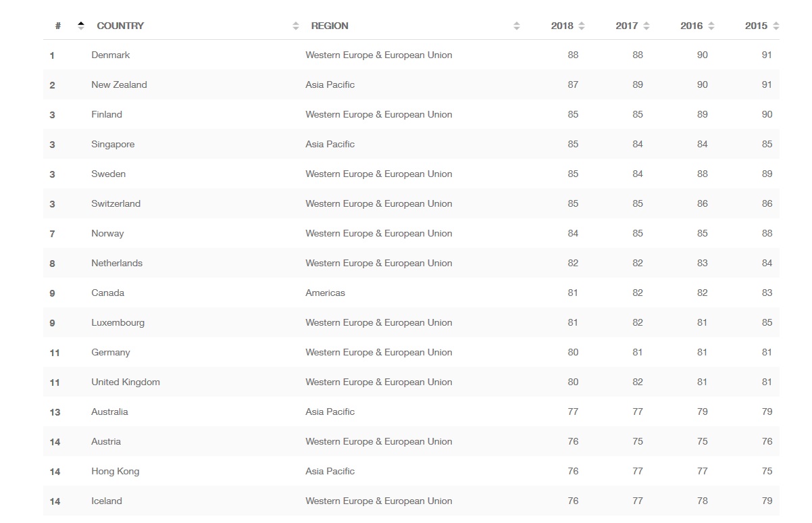Select the United Kingdom entry
This screenshot has width=812, height=523.
click(126, 382)
